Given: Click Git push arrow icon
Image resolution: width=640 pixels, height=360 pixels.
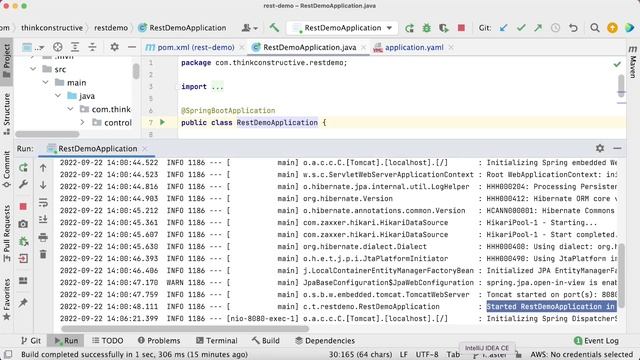Looking at the screenshot, I should point(538,28).
